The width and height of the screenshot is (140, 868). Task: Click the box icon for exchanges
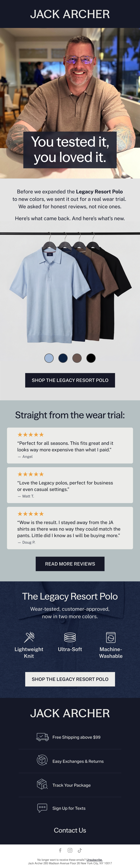(42, 760)
